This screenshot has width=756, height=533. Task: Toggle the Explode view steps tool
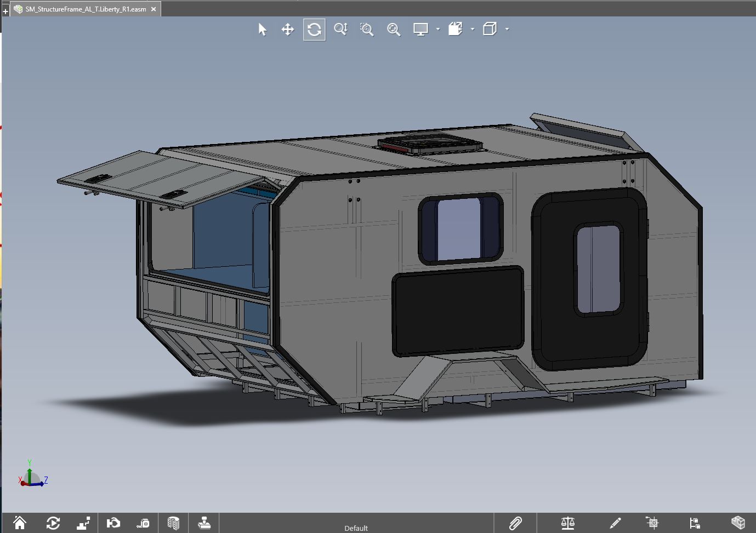pyautogui.click(x=83, y=523)
